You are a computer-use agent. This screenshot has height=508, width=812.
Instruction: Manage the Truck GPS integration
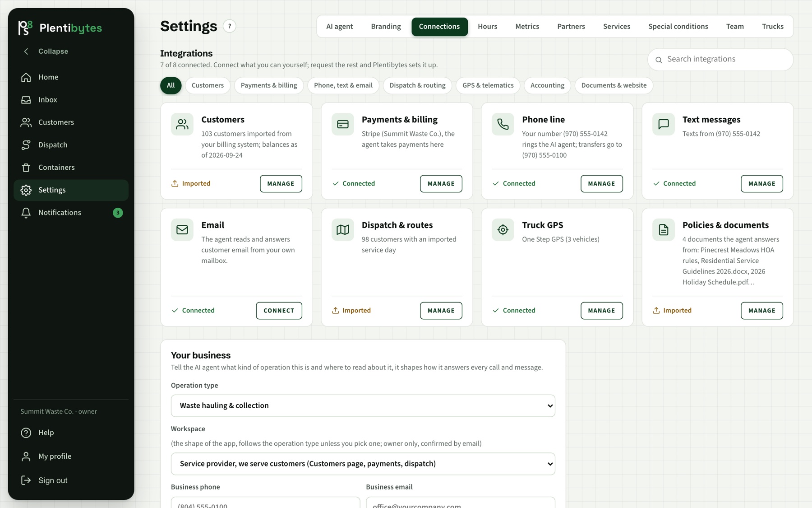click(601, 311)
